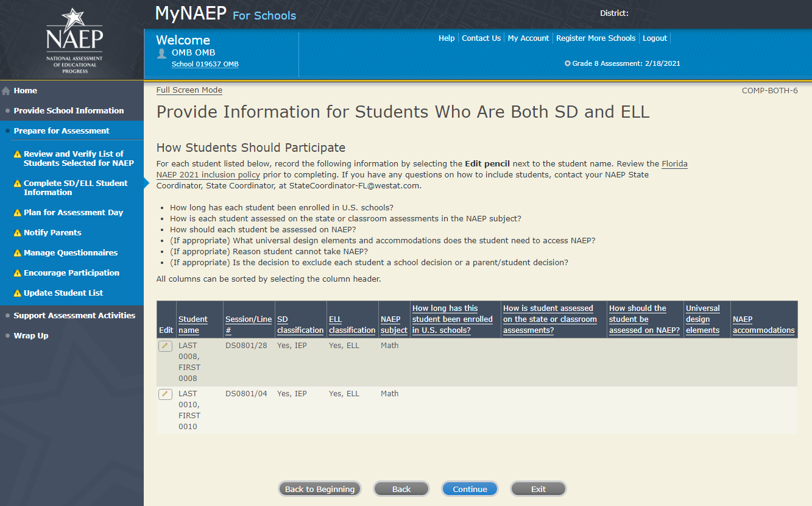Screen dimensions: 812x506
Task: Switch to Full Screen Mode
Action: pos(189,90)
